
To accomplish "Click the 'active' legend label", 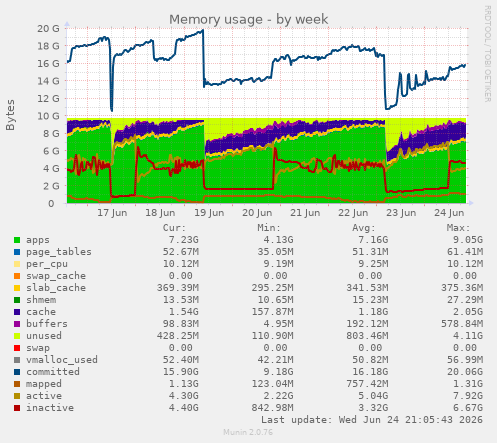I will tap(44, 396).
